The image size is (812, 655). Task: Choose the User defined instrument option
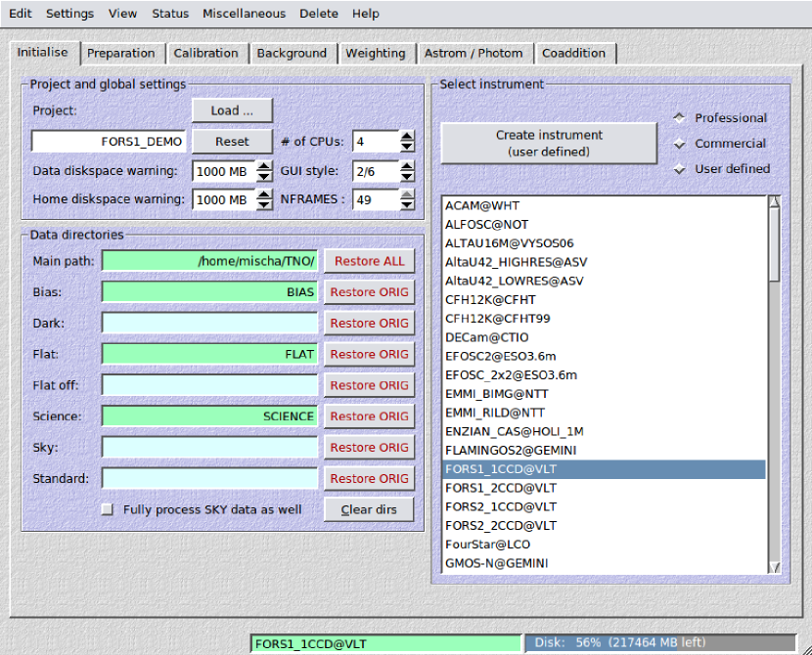tap(680, 169)
